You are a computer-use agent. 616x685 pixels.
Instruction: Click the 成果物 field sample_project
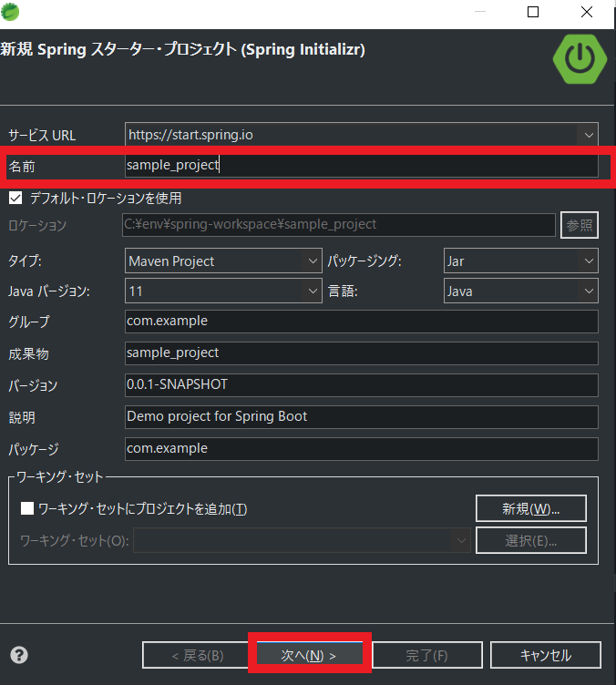[361, 353]
